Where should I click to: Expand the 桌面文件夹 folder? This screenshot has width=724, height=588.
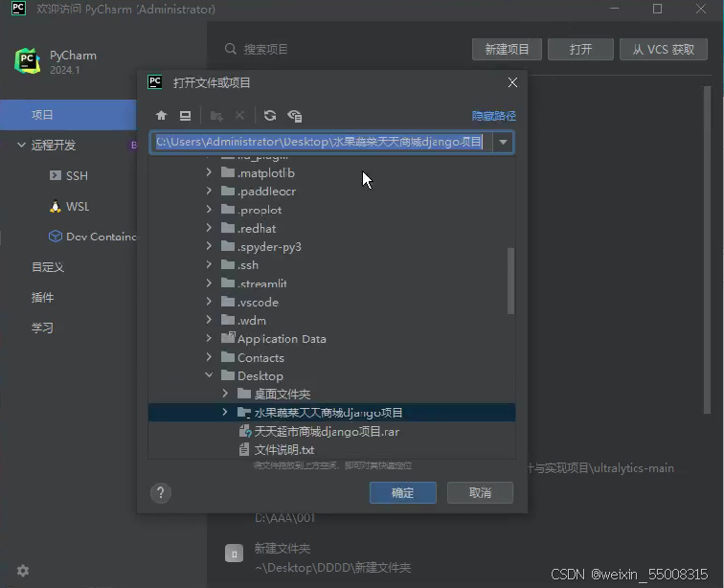coord(225,394)
